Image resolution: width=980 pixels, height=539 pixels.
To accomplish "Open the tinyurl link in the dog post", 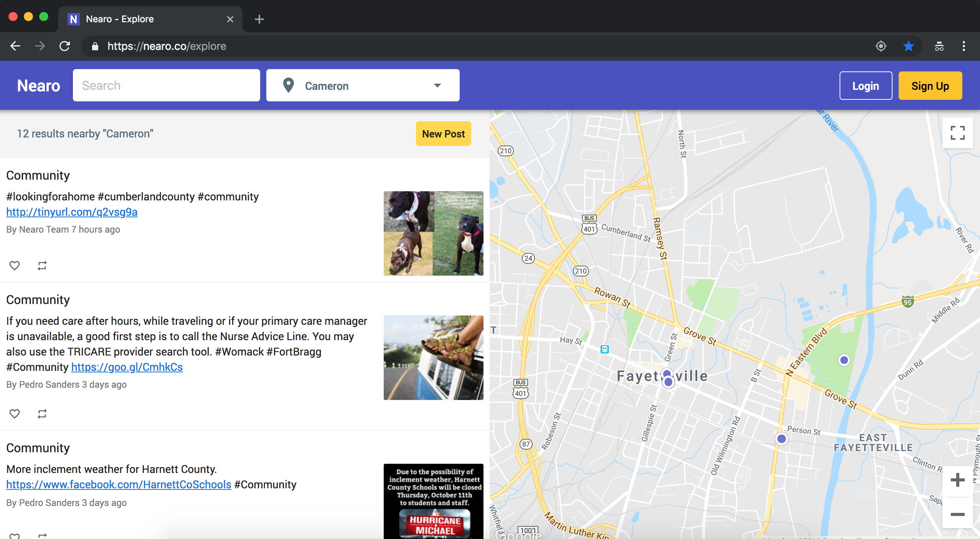I will 71,212.
